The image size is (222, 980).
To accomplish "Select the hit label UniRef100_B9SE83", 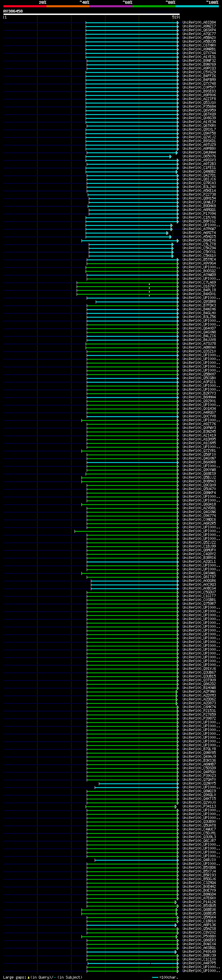I will tap(199, 91).
